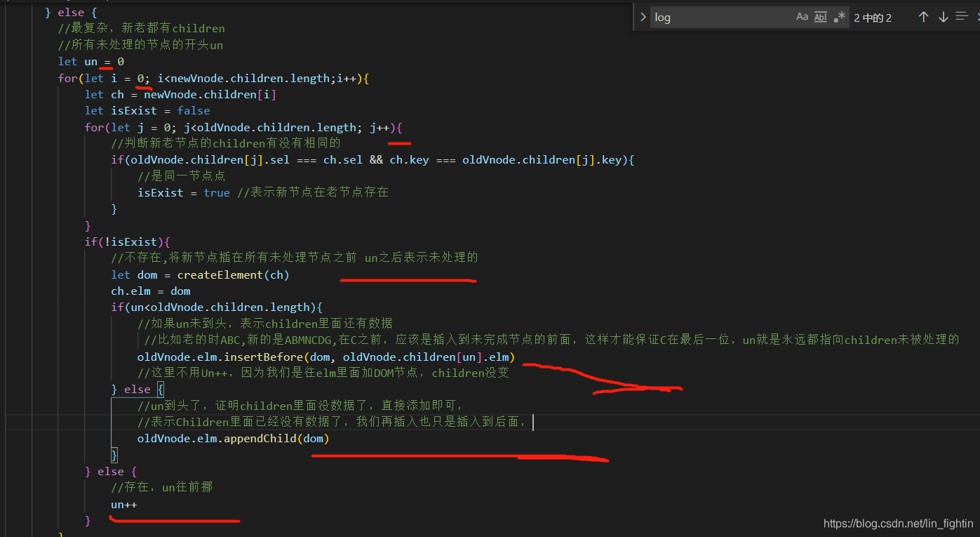980x537 pixels.
Task: Focus the find input containing 'log'
Action: click(x=720, y=18)
